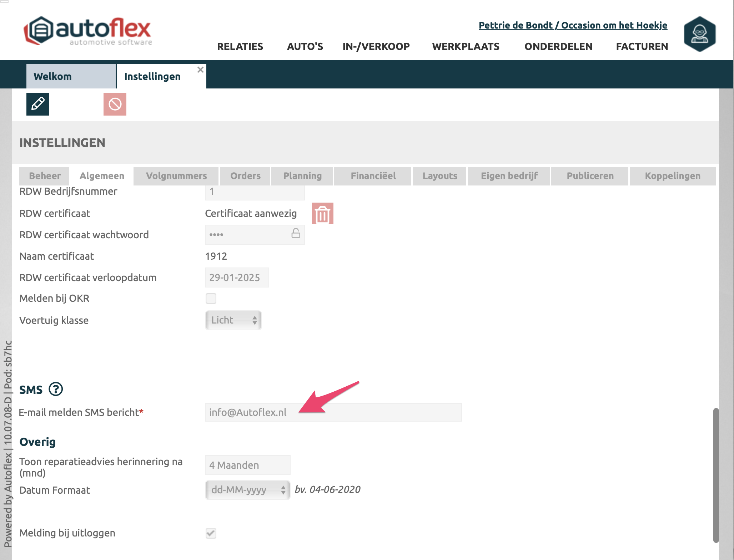This screenshot has width=734, height=560.
Task: Click the pencil edit icon
Action: 38,104
